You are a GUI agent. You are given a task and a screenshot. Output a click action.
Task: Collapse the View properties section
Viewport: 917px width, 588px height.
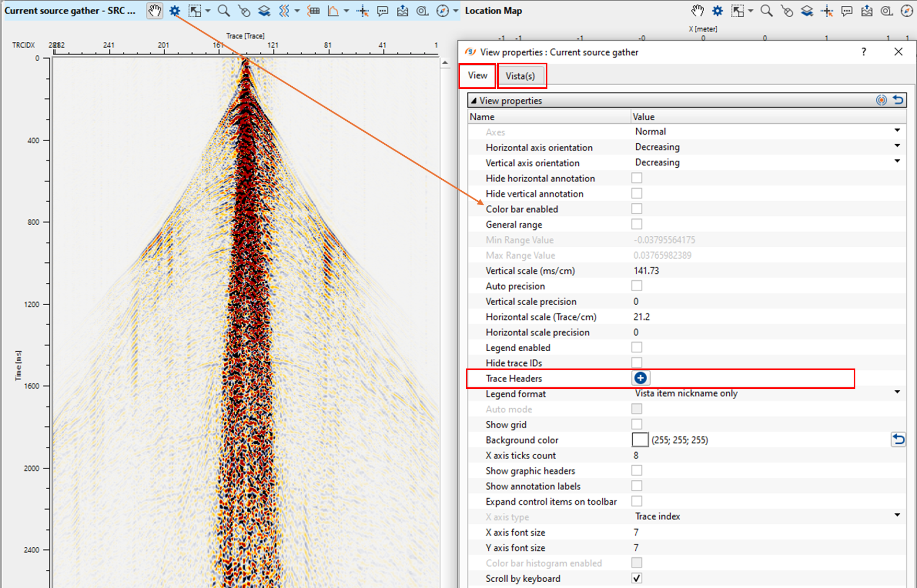(474, 100)
